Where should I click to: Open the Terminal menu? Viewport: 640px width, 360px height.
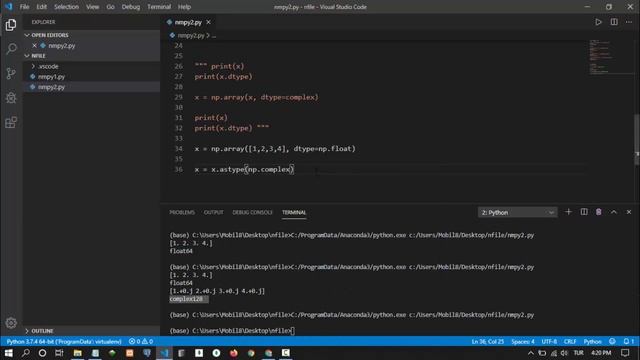159,7
